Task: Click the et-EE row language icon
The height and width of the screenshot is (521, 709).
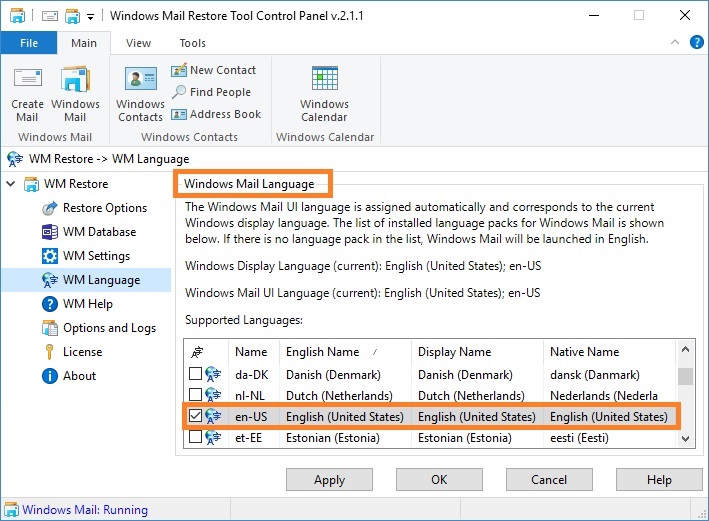Action: 213,437
